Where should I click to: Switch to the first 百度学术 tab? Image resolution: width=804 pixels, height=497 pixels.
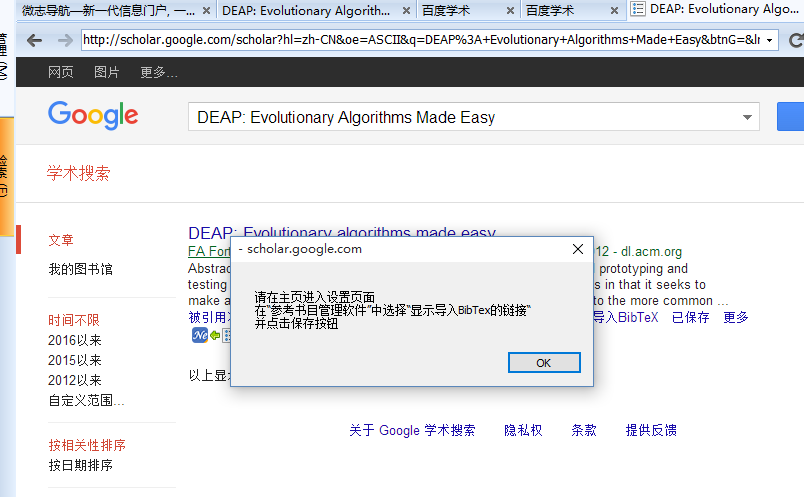(x=446, y=11)
